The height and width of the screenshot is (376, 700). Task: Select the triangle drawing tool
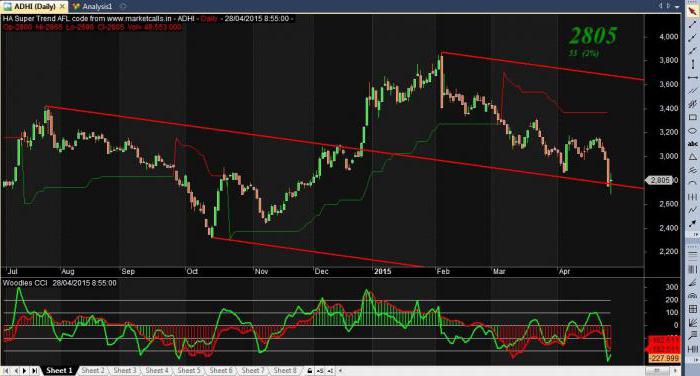pos(692,157)
